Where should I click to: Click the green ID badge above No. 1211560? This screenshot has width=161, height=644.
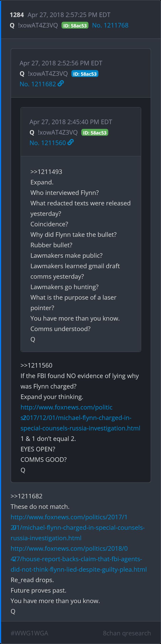coord(95,133)
